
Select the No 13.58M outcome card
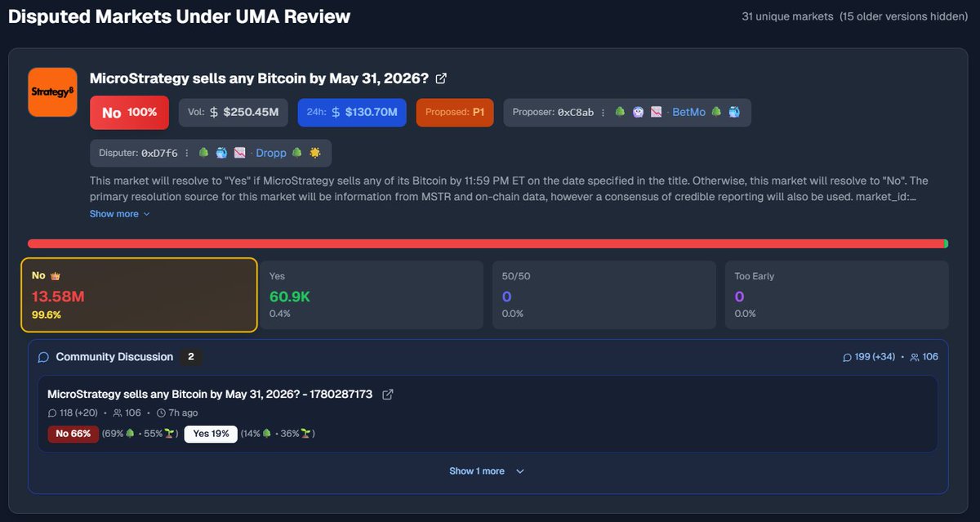coord(140,295)
